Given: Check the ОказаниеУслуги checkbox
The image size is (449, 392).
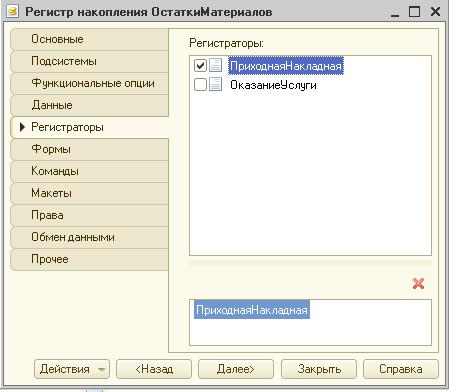Looking at the screenshot, I should (x=200, y=85).
